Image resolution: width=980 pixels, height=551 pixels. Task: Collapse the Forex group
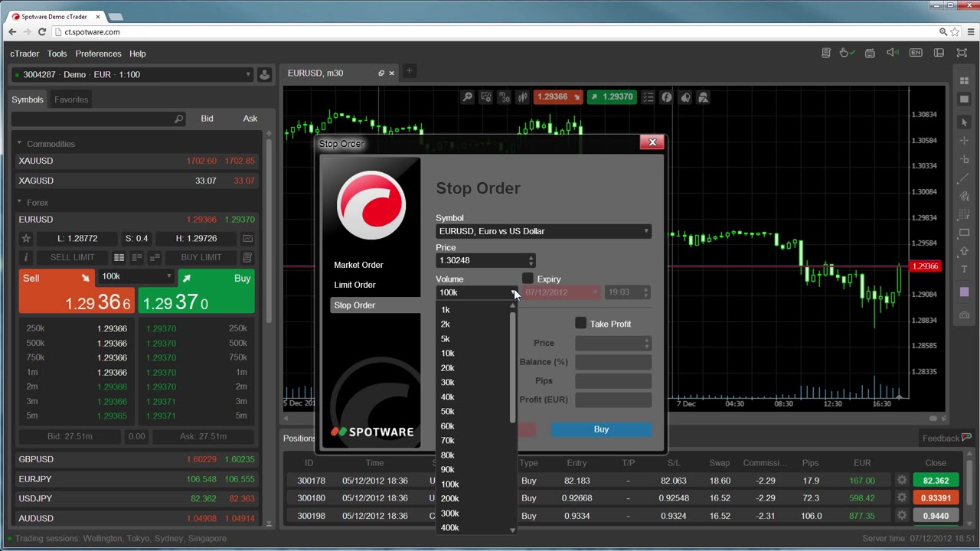coord(19,203)
